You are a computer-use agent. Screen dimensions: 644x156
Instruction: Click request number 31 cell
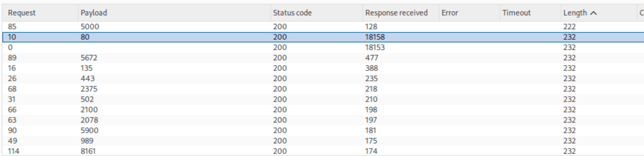coord(12,99)
